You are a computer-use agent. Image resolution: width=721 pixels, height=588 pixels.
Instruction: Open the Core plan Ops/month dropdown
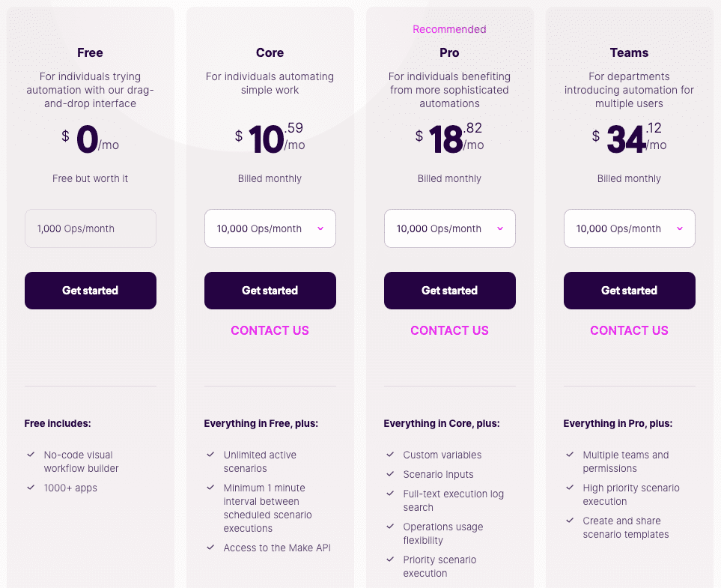[x=270, y=228]
